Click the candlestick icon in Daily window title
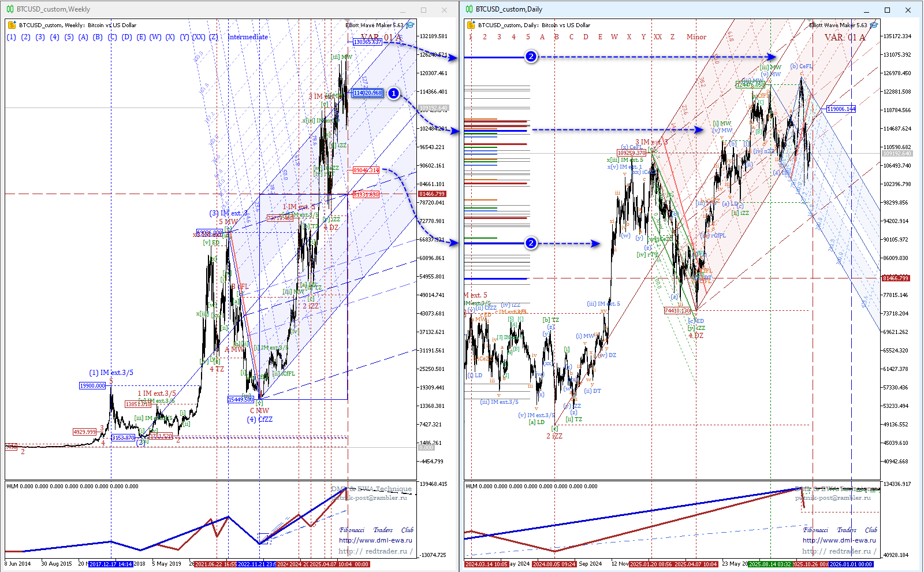This screenshot has width=924, height=572. tap(470, 9)
